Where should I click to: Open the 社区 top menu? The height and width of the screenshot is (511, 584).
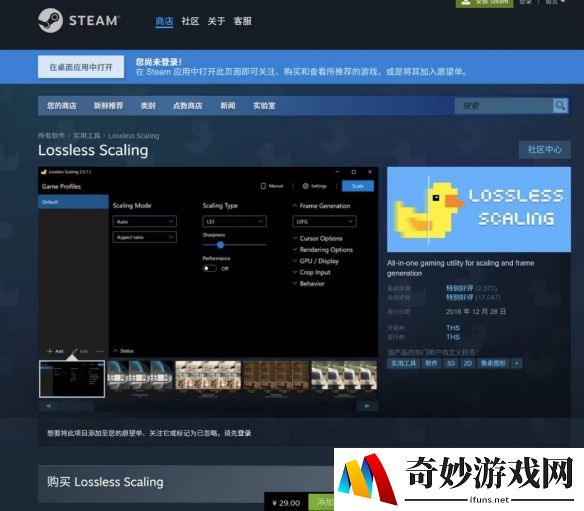[190, 21]
